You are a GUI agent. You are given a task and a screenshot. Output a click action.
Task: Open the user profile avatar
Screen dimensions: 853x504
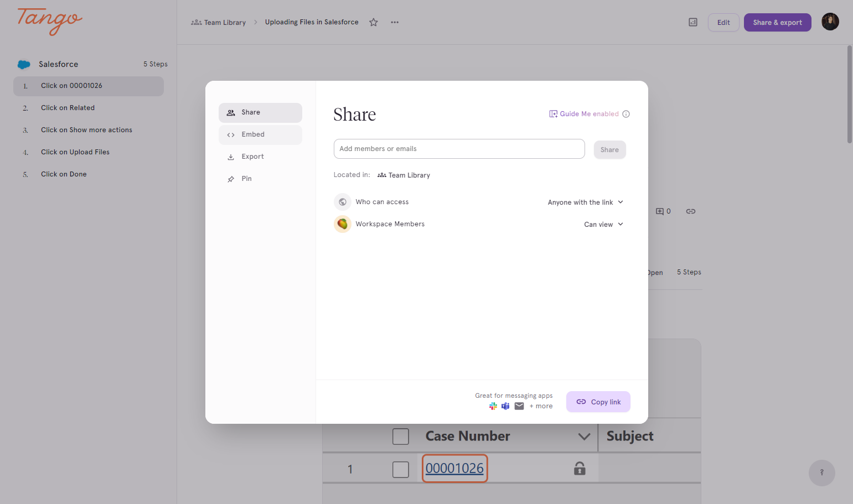coord(830,22)
